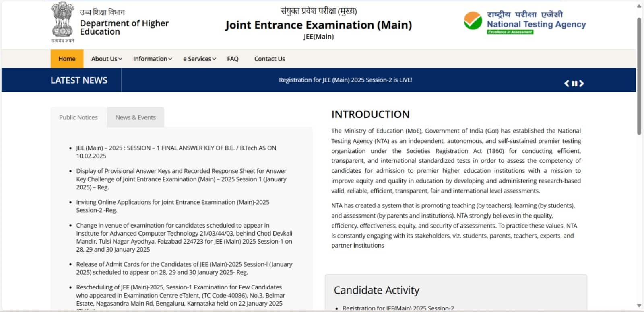Switch to the News & Events tab

pos(136,117)
